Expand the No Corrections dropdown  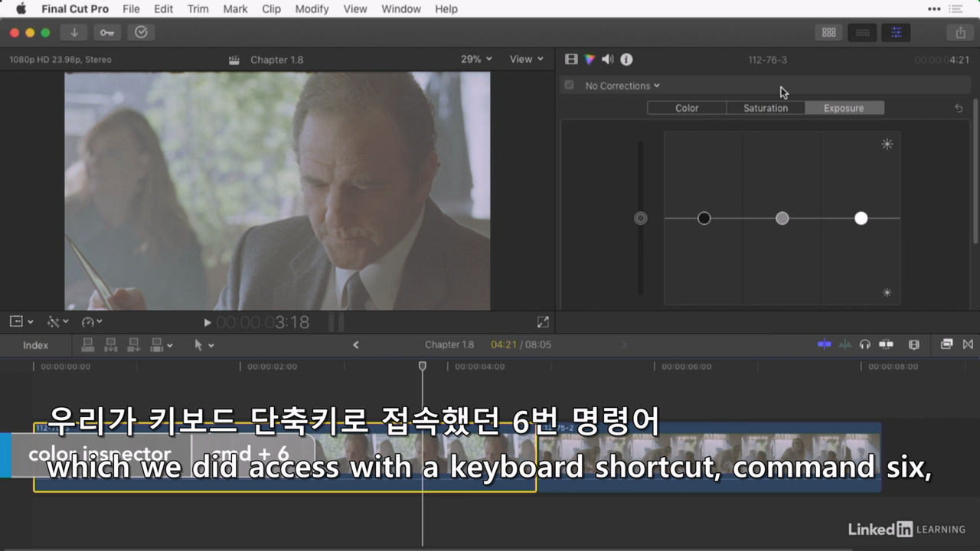(622, 86)
